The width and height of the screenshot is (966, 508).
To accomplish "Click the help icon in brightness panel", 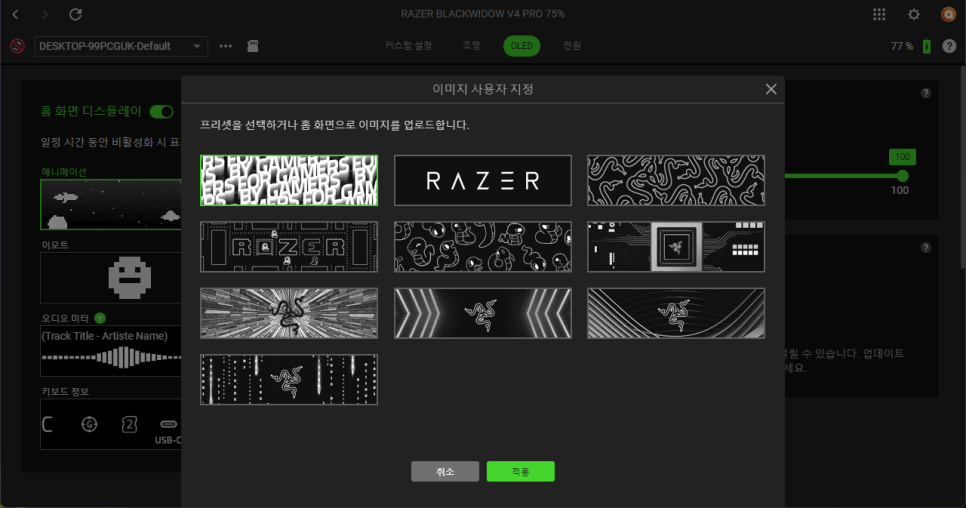I will pos(925,93).
